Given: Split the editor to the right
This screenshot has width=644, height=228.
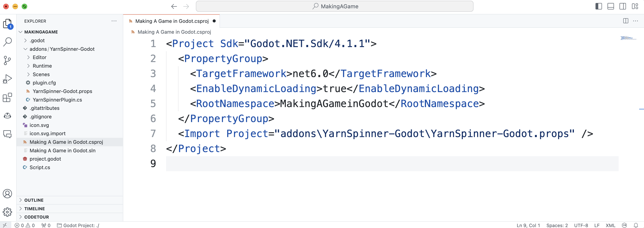Looking at the screenshot, I should point(626,21).
